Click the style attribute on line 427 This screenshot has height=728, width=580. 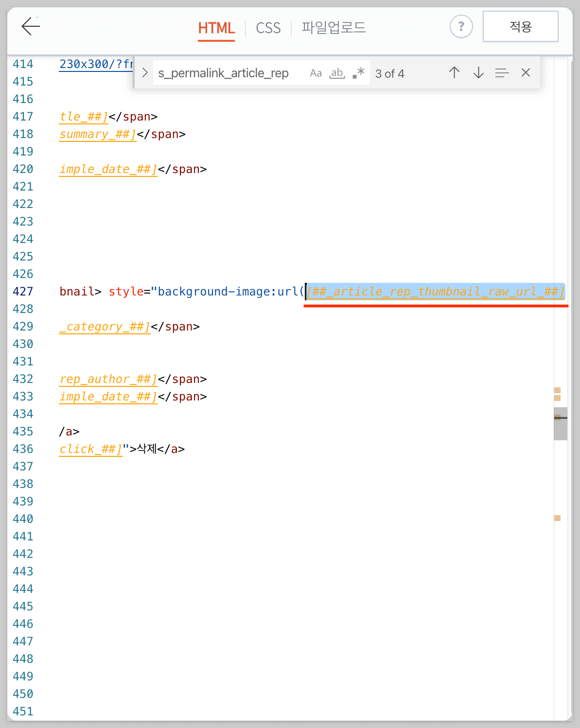pos(126,292)
